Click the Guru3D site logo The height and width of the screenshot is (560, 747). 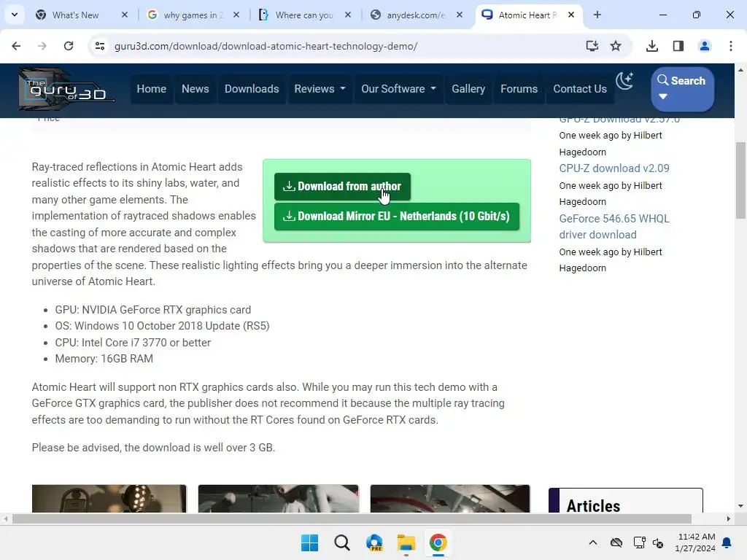coord(66,89)
